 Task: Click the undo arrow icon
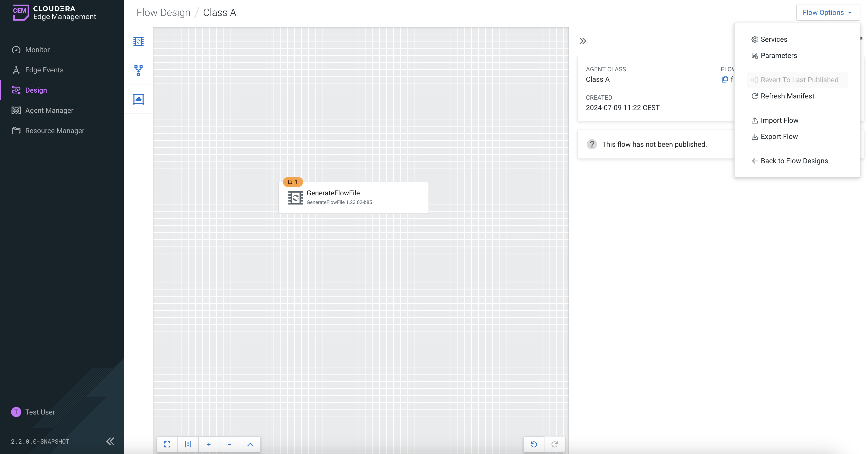click(533, 444)
